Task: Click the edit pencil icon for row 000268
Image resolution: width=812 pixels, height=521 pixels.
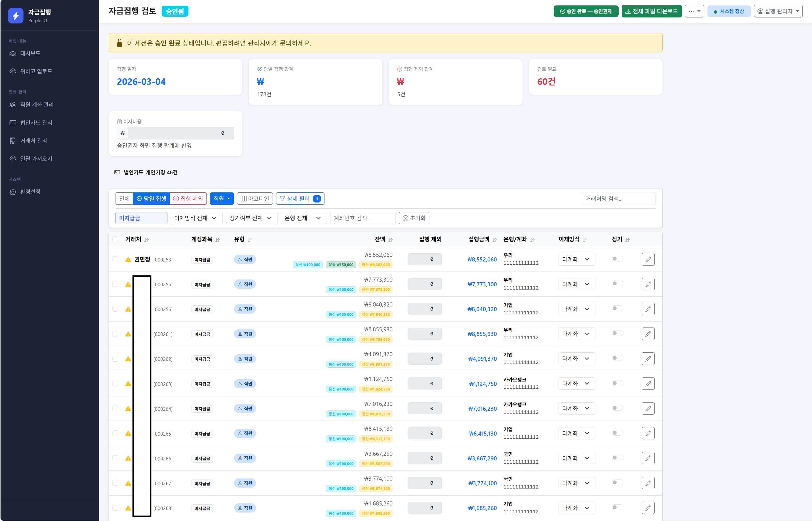Action: (x=648, y=508)
